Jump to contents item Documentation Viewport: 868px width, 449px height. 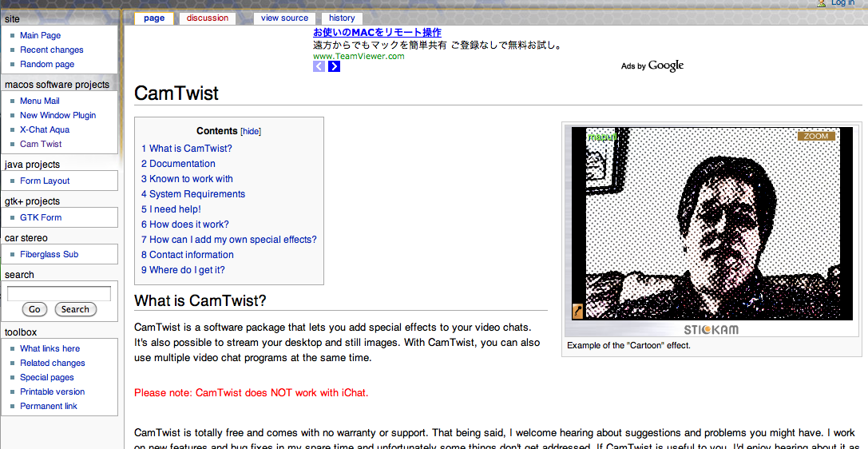point(178,164)
